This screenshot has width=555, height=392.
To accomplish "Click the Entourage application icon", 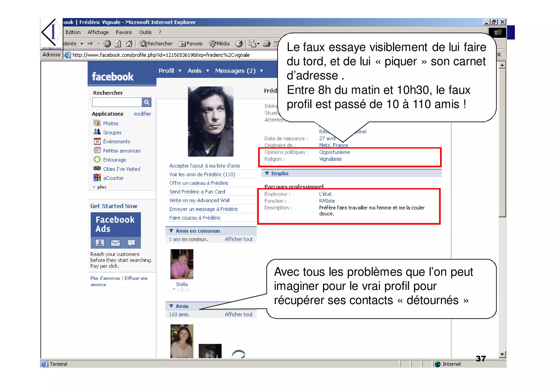I will click(x=97, y=159).
